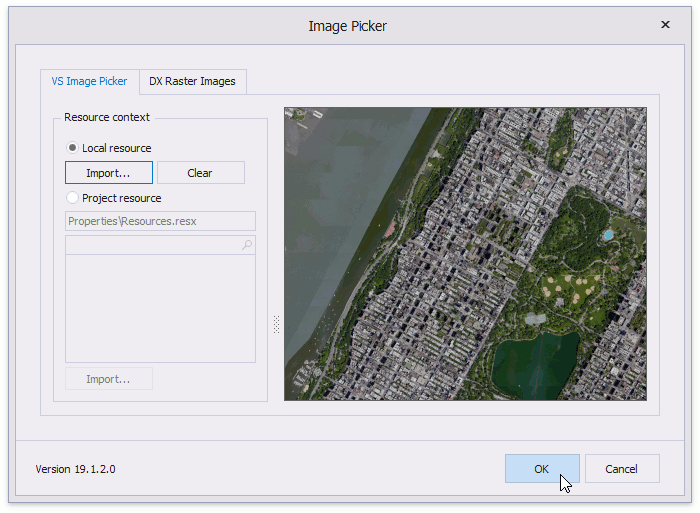This screenshot has height=513, width=700.
Task: Click the Version 19.1.2.0 label
Action: [75, 469]
